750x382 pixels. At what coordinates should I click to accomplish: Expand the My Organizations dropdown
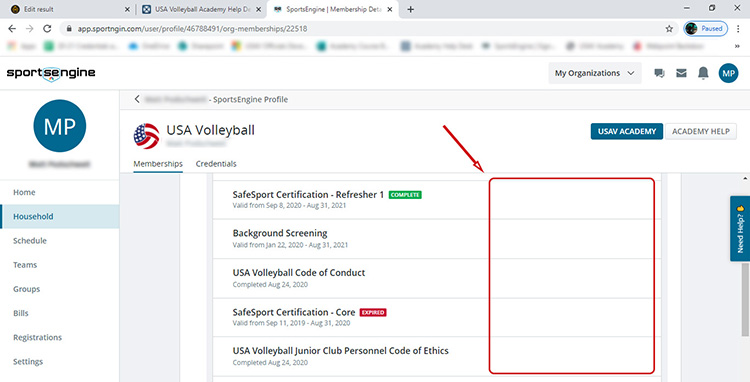pos(595,73)
